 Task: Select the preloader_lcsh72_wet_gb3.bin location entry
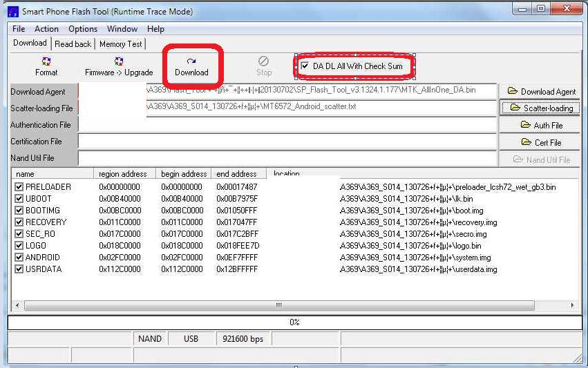448,186
